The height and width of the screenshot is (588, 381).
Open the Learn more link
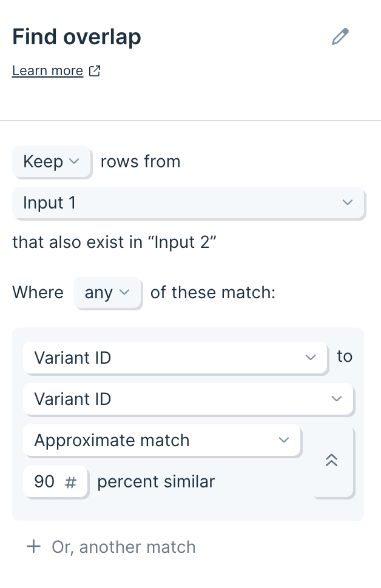click(x=47, y=70)
